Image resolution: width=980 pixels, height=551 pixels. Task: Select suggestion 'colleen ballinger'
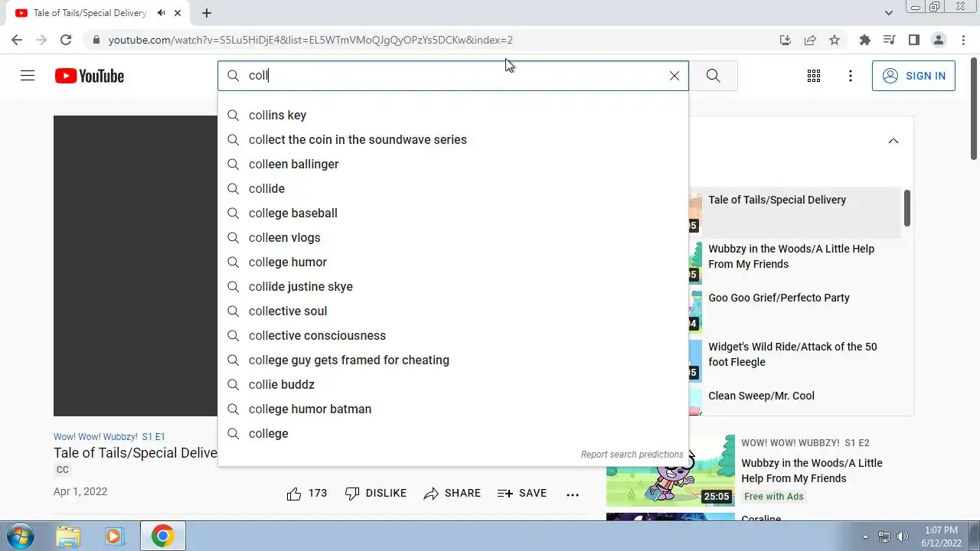(453, 164)
